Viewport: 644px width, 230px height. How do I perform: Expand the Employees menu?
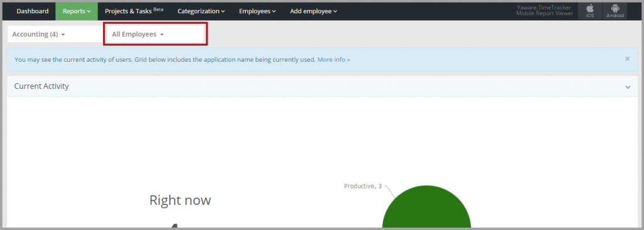tap(257, 11)
